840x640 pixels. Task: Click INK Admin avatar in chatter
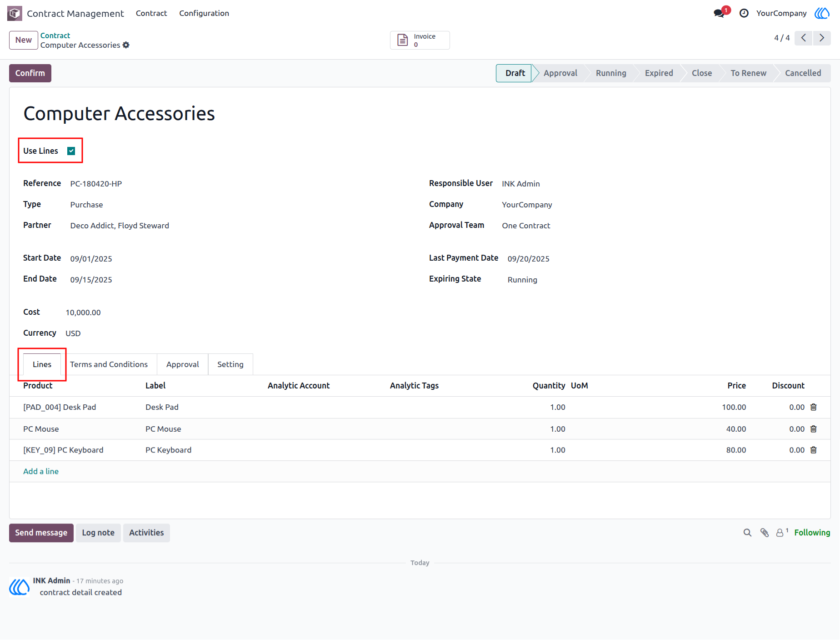pos(20,587)
